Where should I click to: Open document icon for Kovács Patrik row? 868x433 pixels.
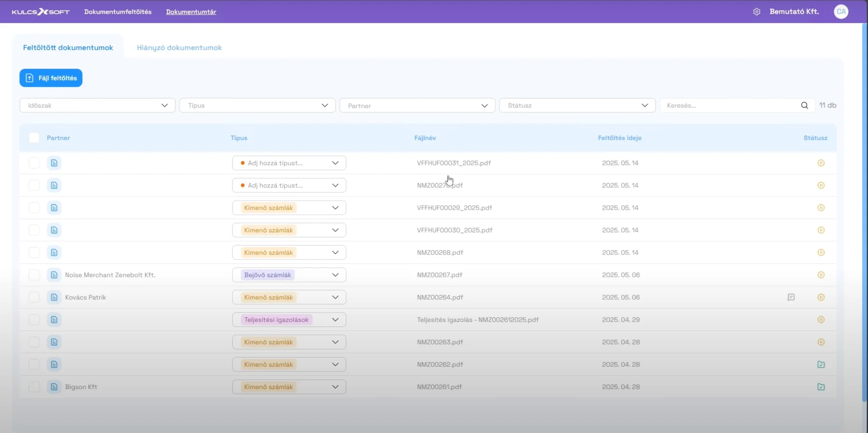pyautogui.click(x=54, y=297)
